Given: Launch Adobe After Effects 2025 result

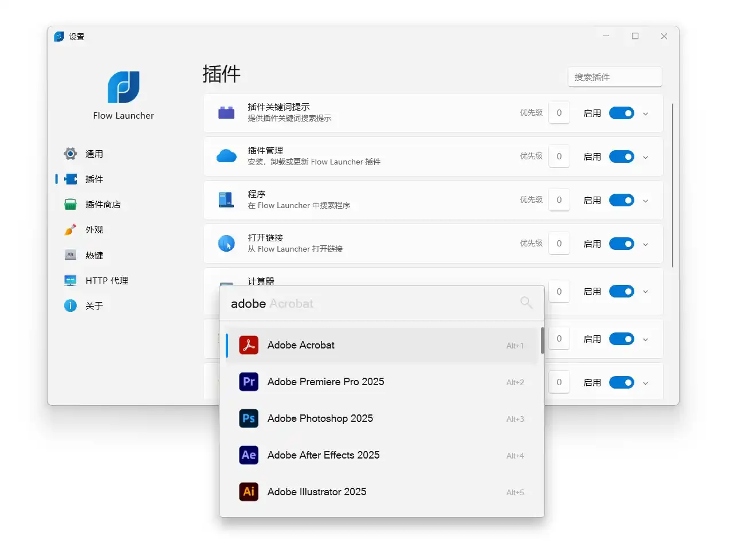Looking at the screenshot, I should [x=382, y=455].
